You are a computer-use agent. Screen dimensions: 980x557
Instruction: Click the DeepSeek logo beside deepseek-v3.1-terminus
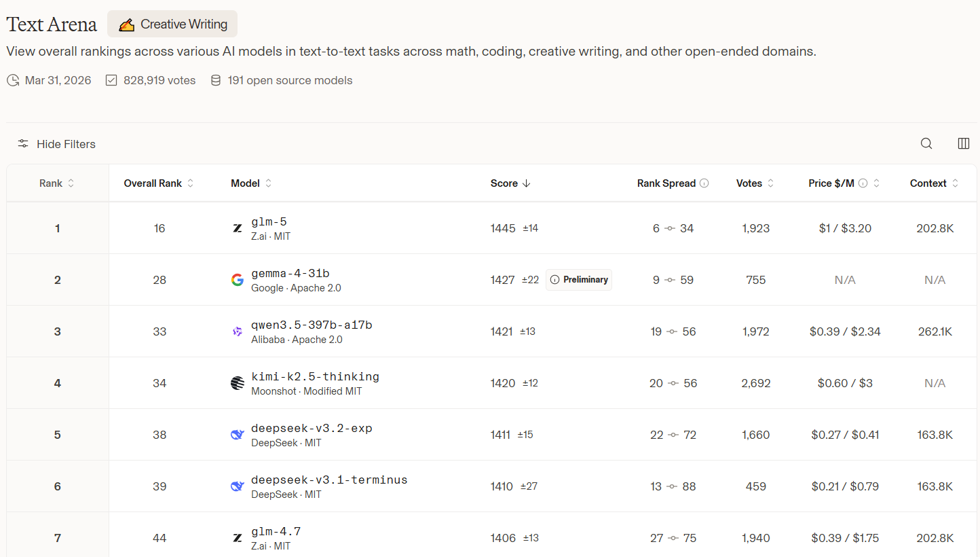[238, 486]
